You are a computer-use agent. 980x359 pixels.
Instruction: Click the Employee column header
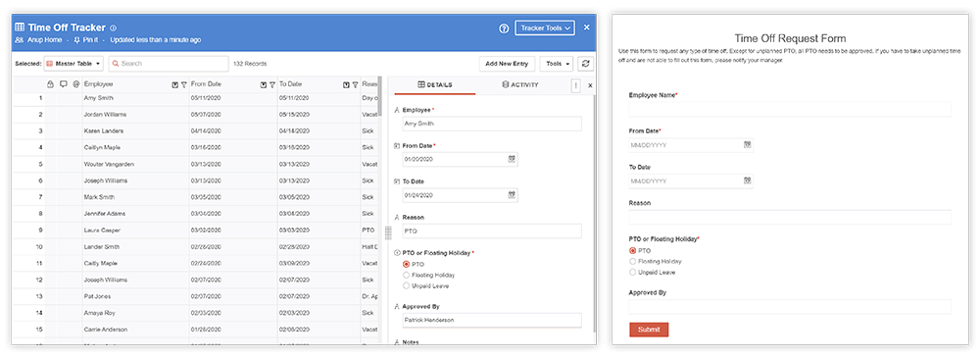pos(135,84)
